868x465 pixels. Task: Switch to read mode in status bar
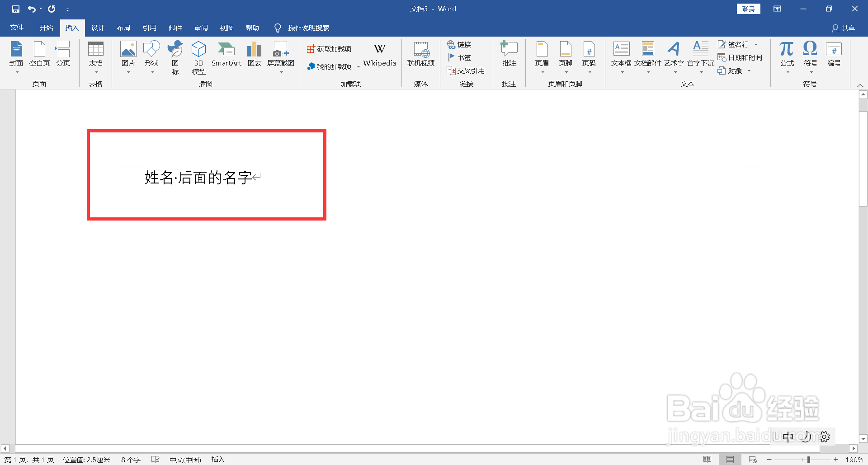click(708, 459)
